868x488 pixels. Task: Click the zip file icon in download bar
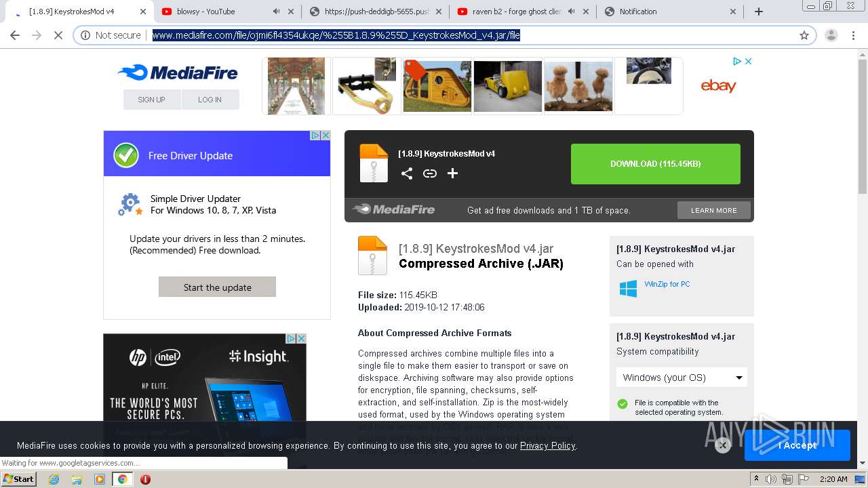(x=374, y=163)
